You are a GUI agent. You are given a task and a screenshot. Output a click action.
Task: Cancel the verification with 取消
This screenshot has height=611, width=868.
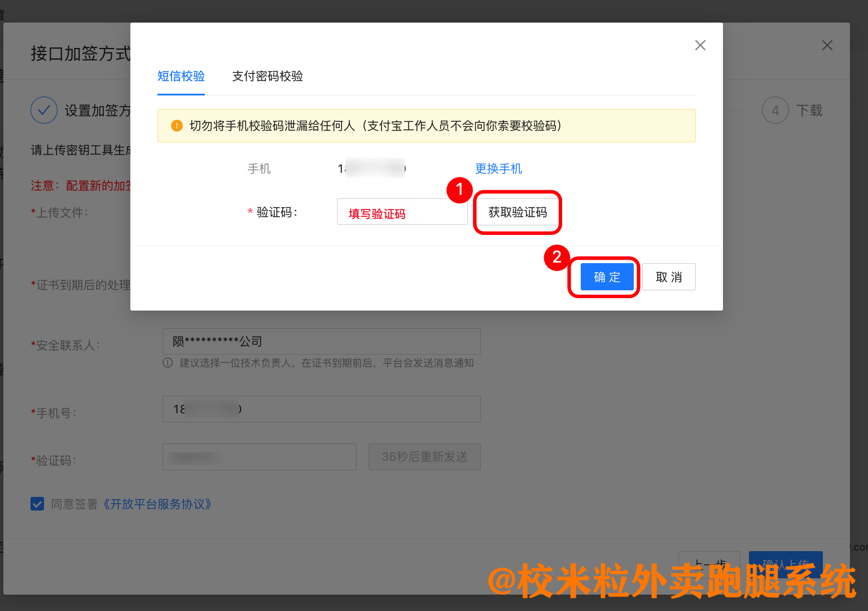(669, 277)
